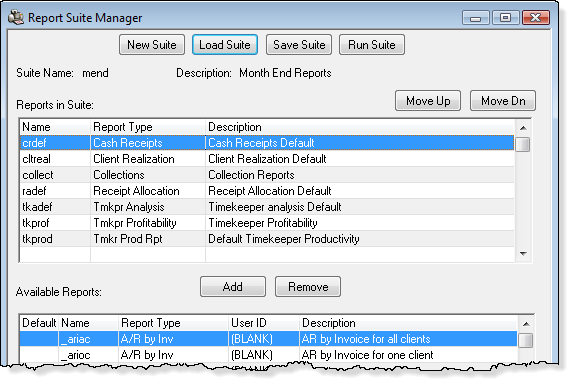Select the cltreal report row
The width and height of the screenshot is (575, 386).
[x=267, y=159]
